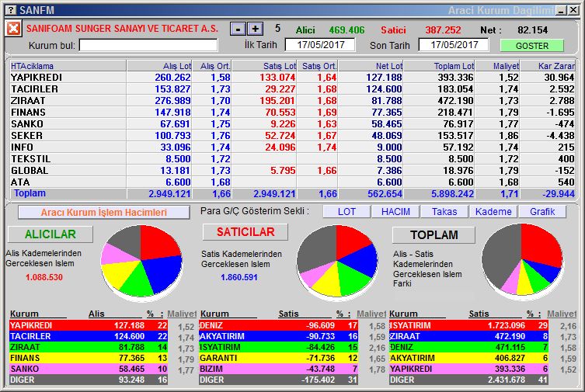Image resolution: width=585 pixels, height=392 pixels.
Task: Click the Toplam pie chart
Action: [x=522, y=260]
